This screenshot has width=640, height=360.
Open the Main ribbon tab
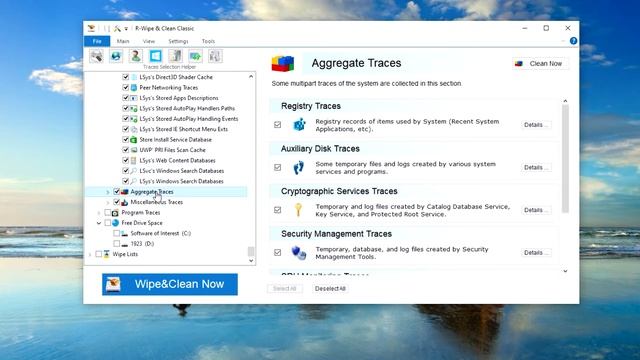[123, 41]
